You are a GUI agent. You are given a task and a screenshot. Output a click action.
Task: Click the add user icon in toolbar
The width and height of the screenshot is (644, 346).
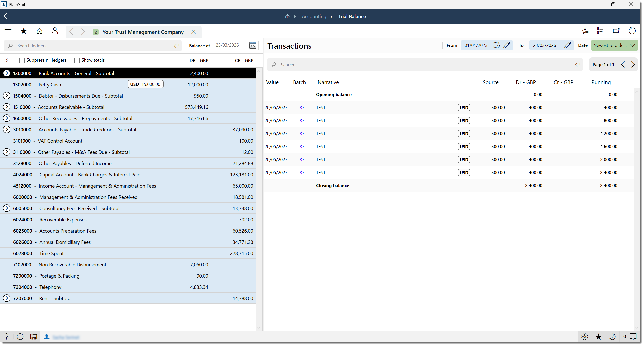[x=55, y=31]
